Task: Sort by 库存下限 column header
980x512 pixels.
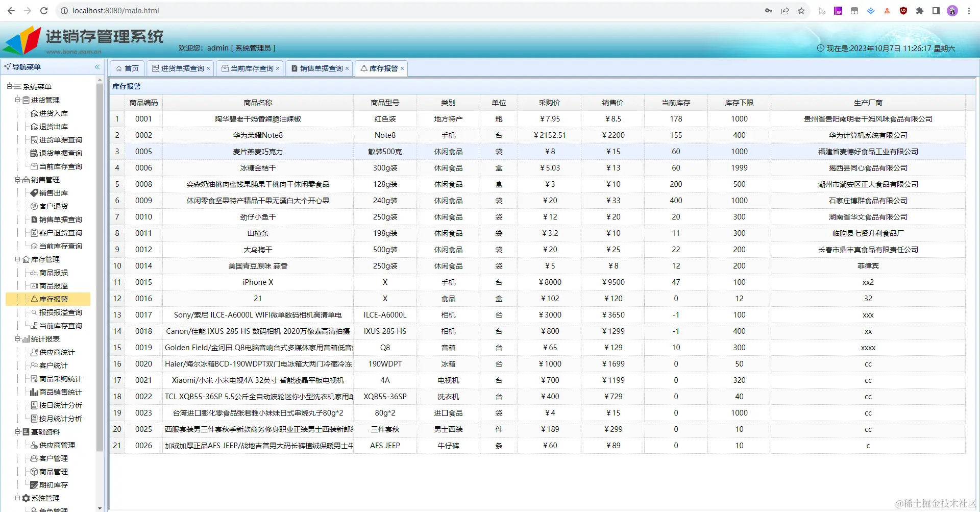Action: (740, 103)
